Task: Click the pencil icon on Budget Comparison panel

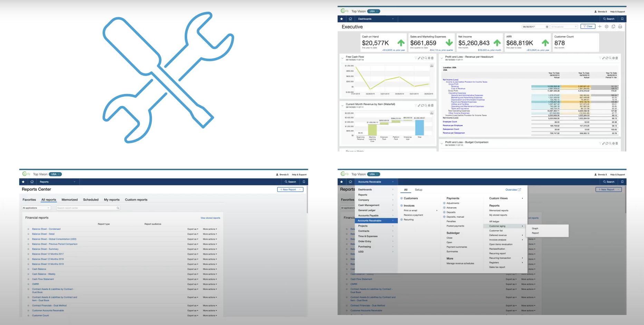Action: click(604, 143)
